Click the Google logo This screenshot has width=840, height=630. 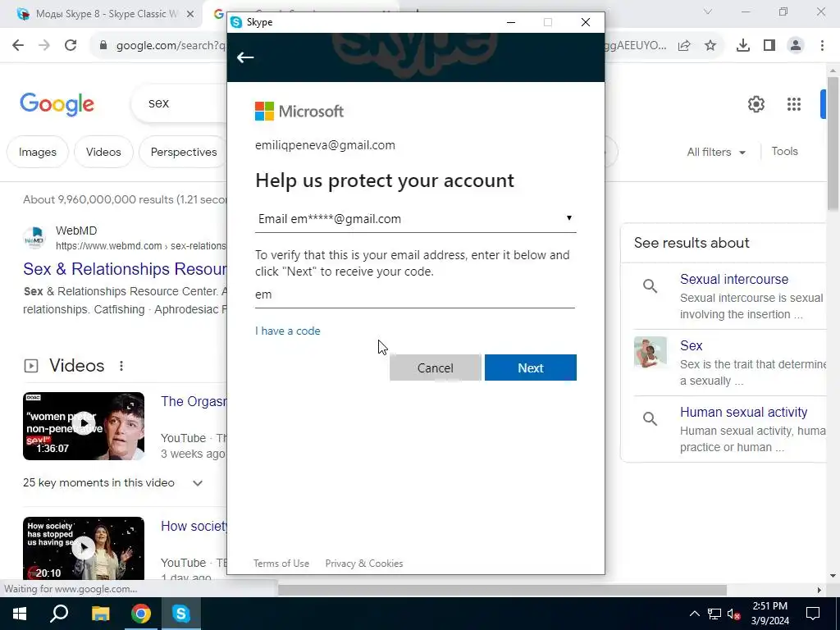(x=57, y=104)
